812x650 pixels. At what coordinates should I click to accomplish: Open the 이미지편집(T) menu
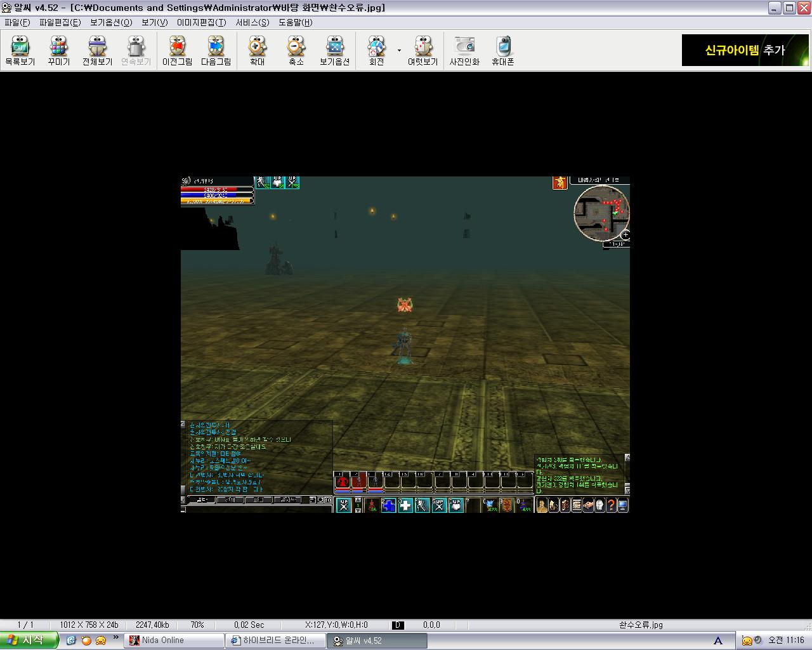[201, 22]
